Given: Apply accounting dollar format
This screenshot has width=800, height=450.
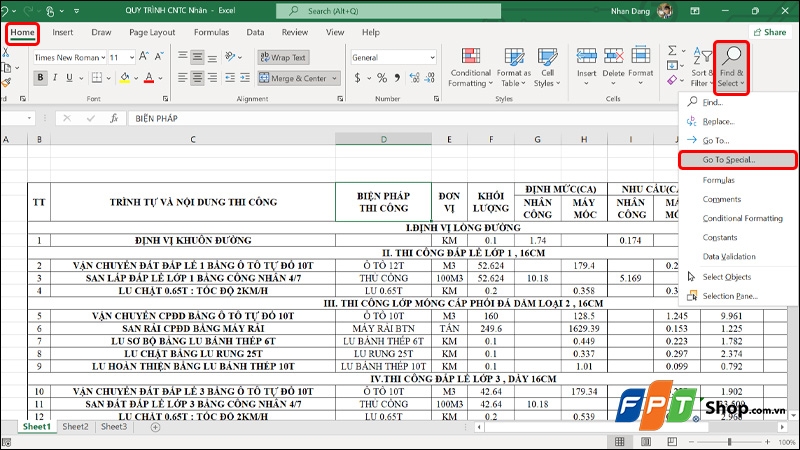Looking at the screenshot, I should pyautogui.click(x=358, y=78).
